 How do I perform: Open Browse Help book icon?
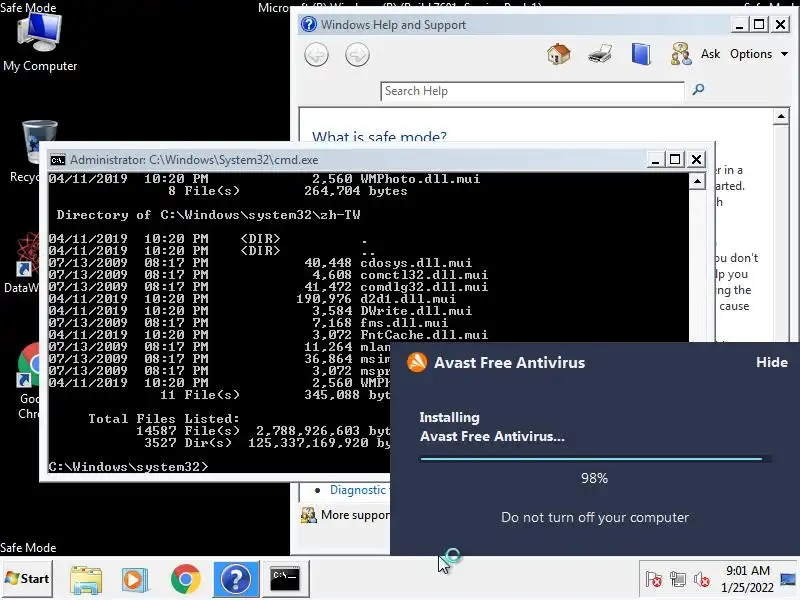click(x=641, y=54)
